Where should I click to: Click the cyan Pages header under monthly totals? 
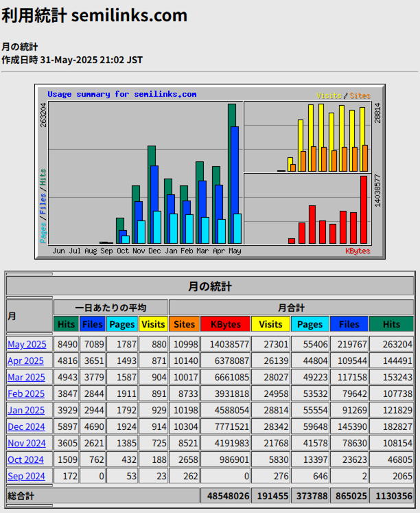pos(310,324)
